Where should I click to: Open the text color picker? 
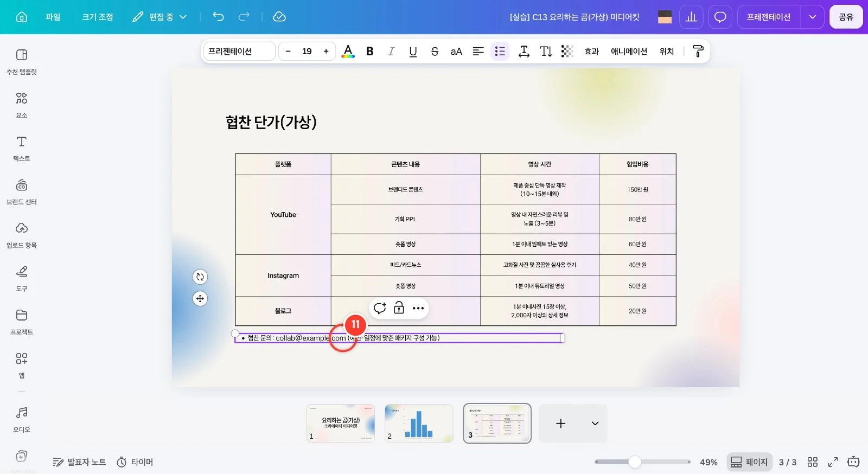[348, 51]
